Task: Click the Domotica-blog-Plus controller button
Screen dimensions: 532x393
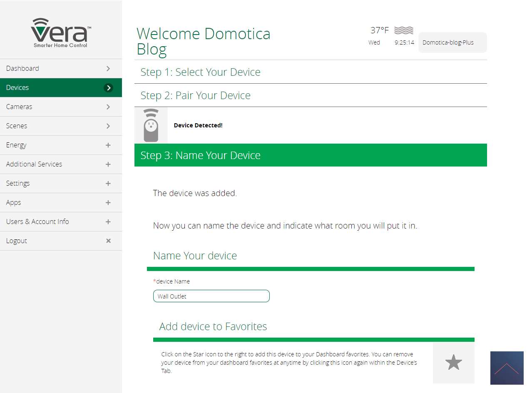Action: [x=452, y=42]
